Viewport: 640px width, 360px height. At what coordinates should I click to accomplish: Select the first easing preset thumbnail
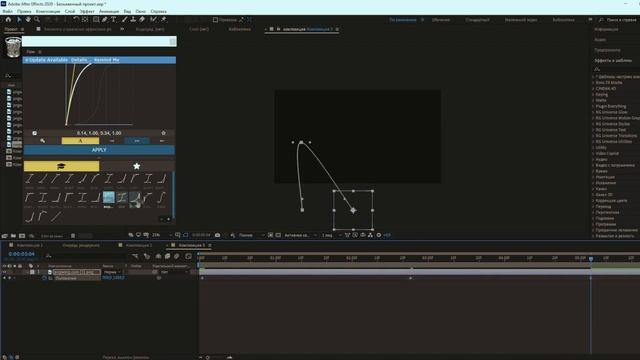tap(30, 178)
